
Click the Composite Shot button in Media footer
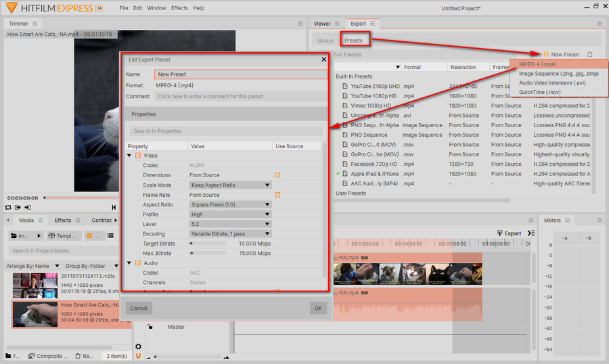[48, 356]
